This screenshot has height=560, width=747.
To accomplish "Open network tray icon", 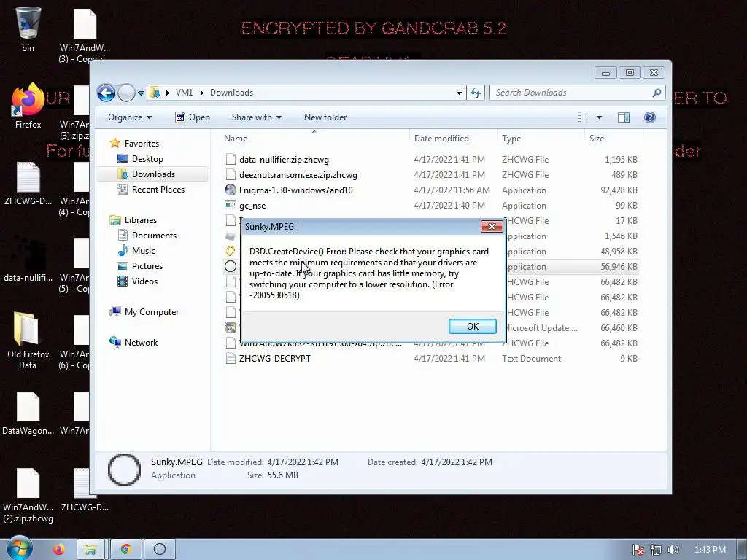I will (656, 550).
